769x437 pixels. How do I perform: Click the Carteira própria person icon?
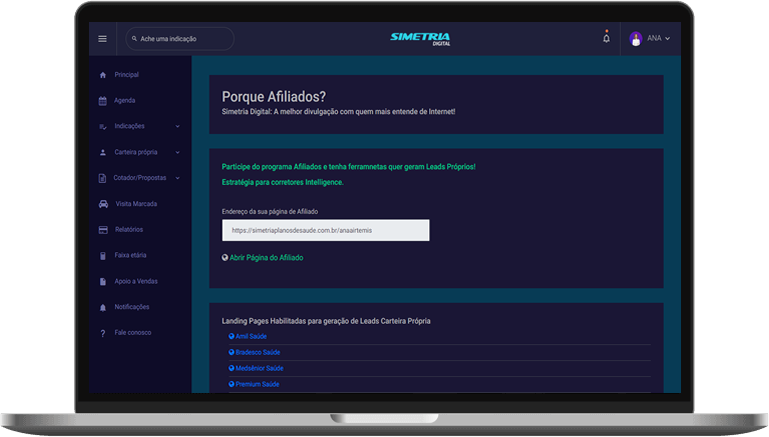tap(103, 153)
